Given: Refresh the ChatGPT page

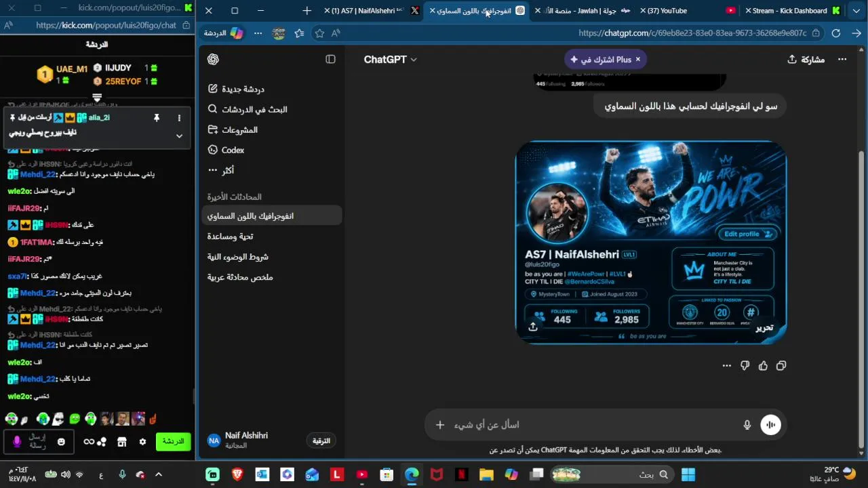Looking at the screenshot, I should coord(836,33).
